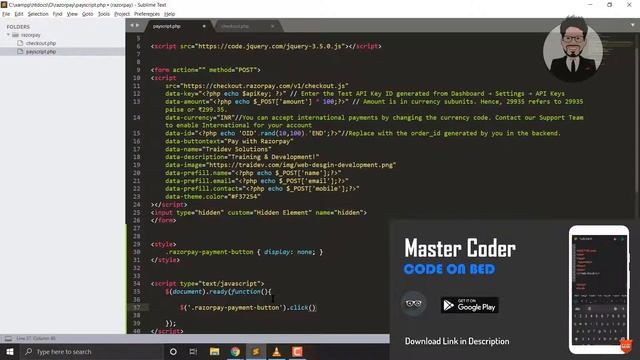Open the tab list dropdown arrow
The width and height of the screenshot is (640, 360).
coord(633,25)
